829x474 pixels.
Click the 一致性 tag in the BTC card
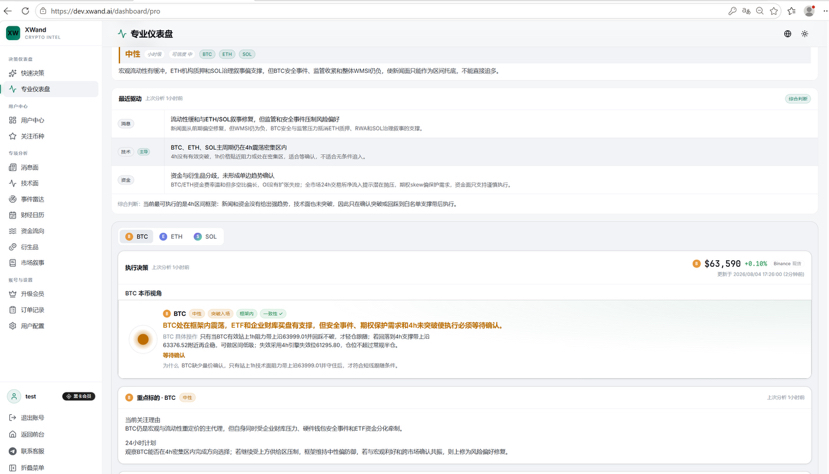[273, 314]
